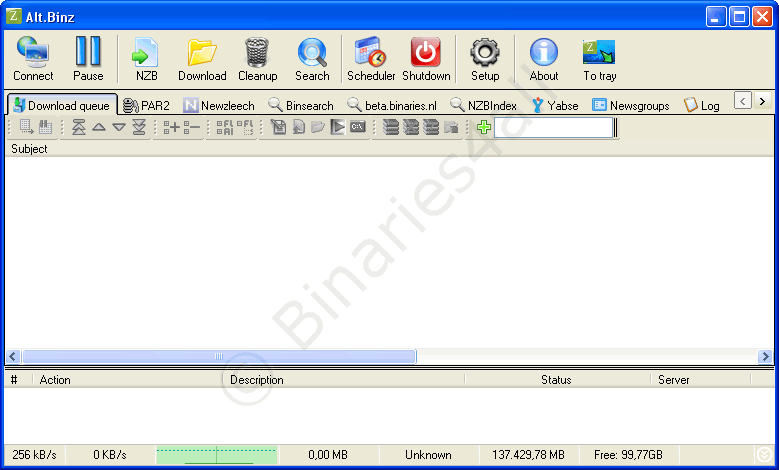The width and height of the screenshot is (779, 470).
Task: Click the 0,00 MB queue size readout
Action: point(328,455)
